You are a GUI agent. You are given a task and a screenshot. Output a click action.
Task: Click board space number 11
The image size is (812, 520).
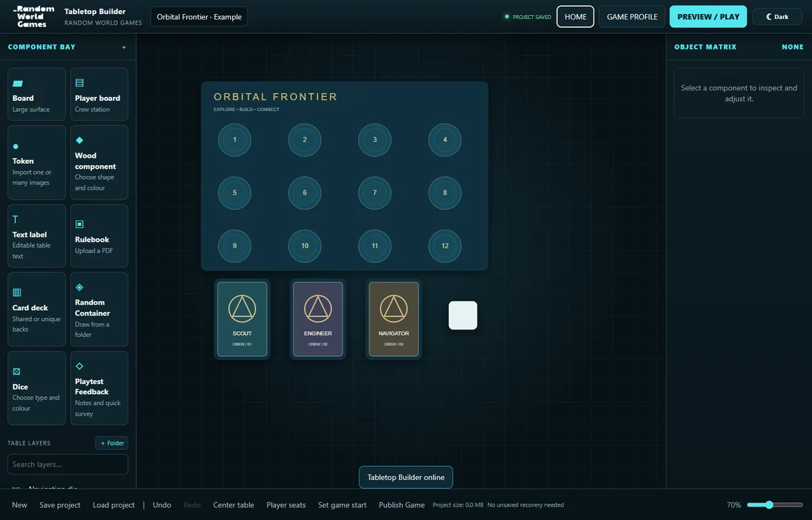coord(375,246)
